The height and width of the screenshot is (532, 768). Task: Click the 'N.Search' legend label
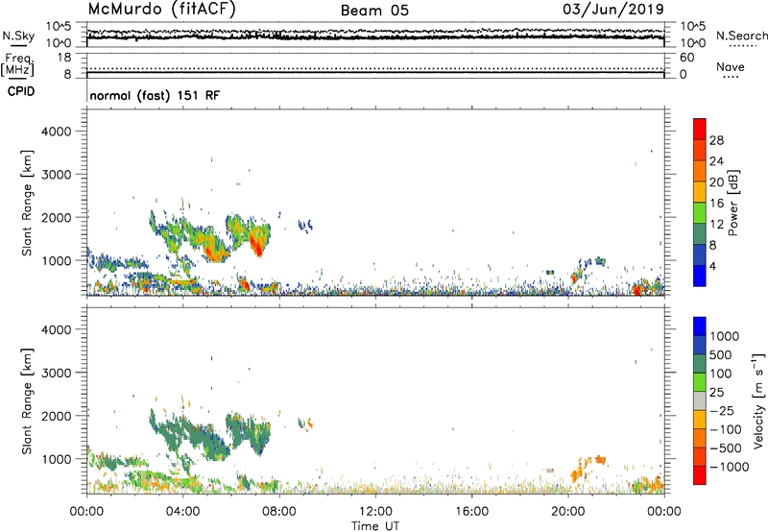pos(741,36)
